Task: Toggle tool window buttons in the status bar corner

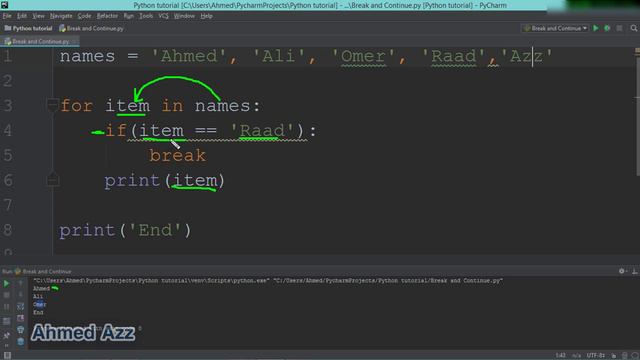Action: [7, 356]
